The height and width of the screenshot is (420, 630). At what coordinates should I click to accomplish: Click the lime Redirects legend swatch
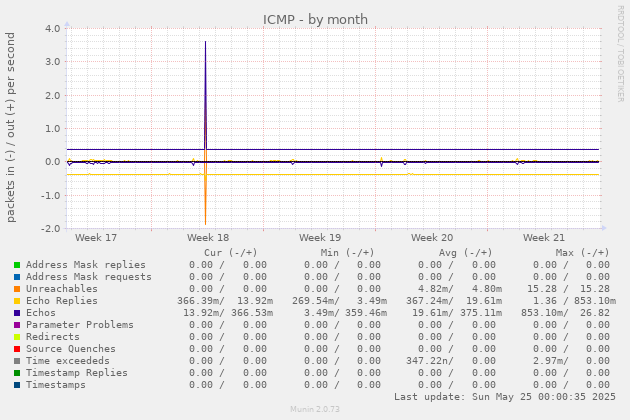point(17,337)
